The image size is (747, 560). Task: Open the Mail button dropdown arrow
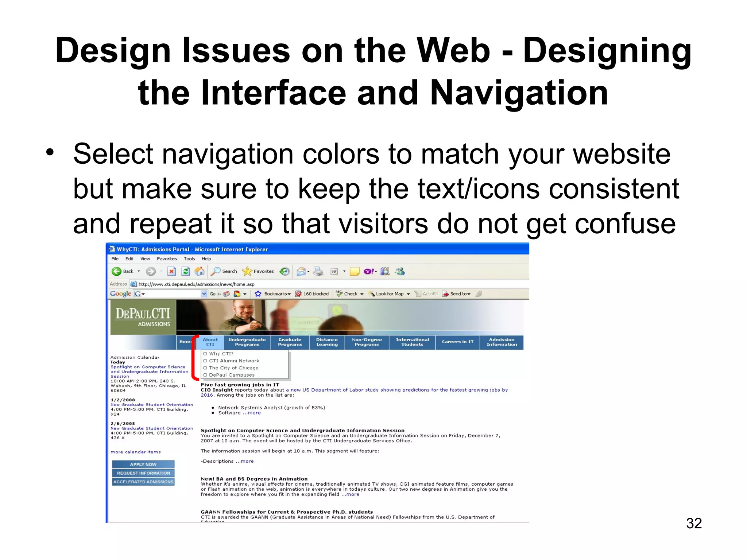[x=308, y=272]
